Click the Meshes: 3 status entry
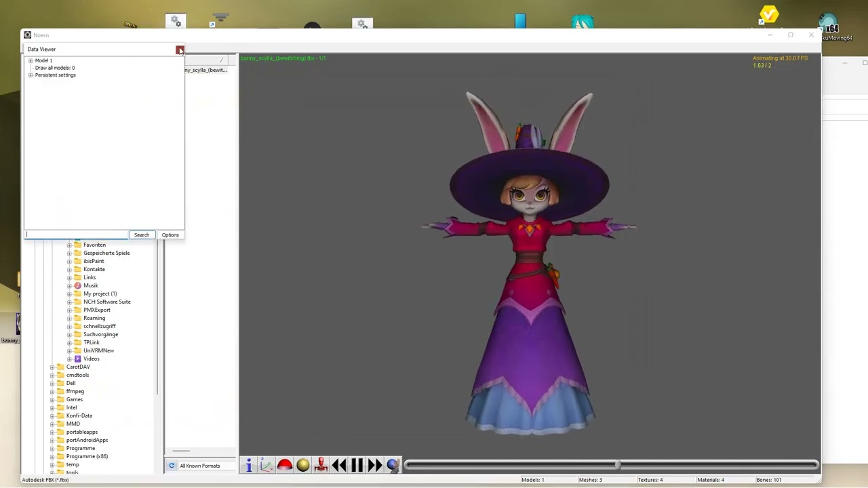This screenshot has width=868, height=488. (591, 480)
